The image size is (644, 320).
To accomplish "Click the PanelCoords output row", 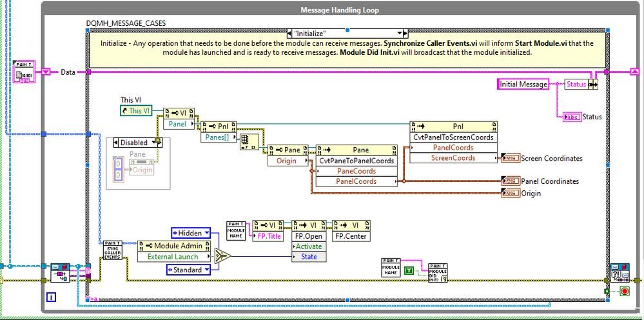I will click(x=356, y=181).
